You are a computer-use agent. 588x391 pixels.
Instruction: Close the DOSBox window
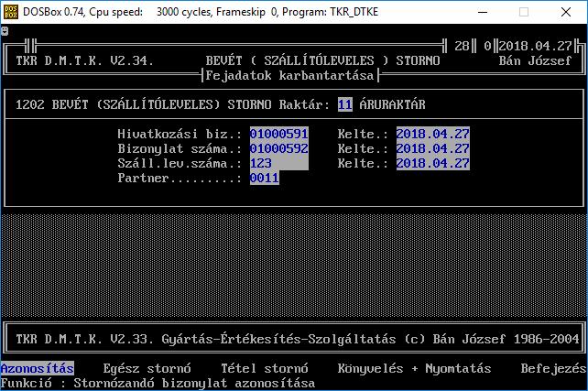click(566, 12)
